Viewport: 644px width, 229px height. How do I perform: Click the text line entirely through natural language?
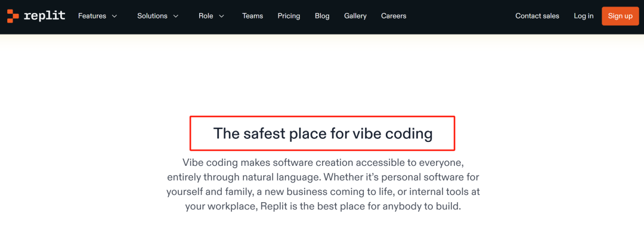[x=323, y=177]
